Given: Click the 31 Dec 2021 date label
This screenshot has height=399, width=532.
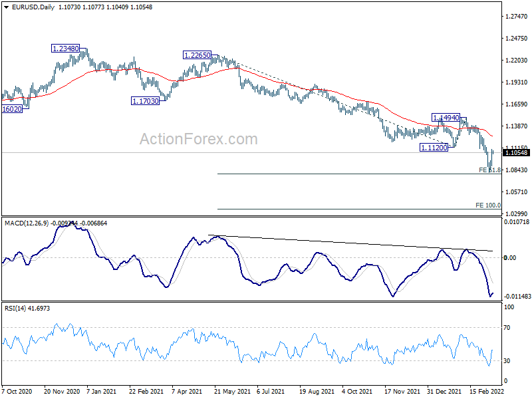Looking at the screenshot, I should [444, 391].
